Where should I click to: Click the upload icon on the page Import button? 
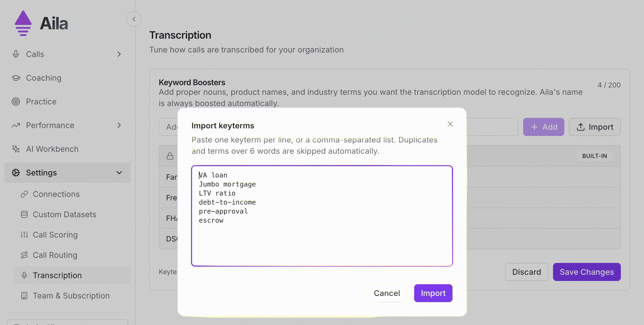pyautogui.click(x=581, y=127)
